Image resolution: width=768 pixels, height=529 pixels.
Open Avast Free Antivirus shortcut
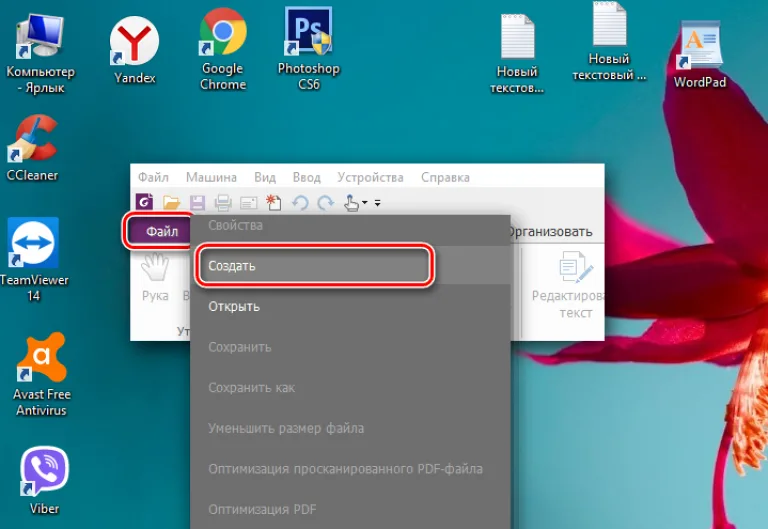pos(42,375)
